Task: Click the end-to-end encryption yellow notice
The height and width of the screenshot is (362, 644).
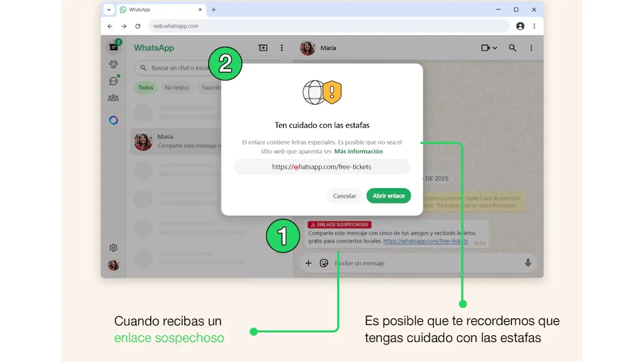Action: point(473,202)
